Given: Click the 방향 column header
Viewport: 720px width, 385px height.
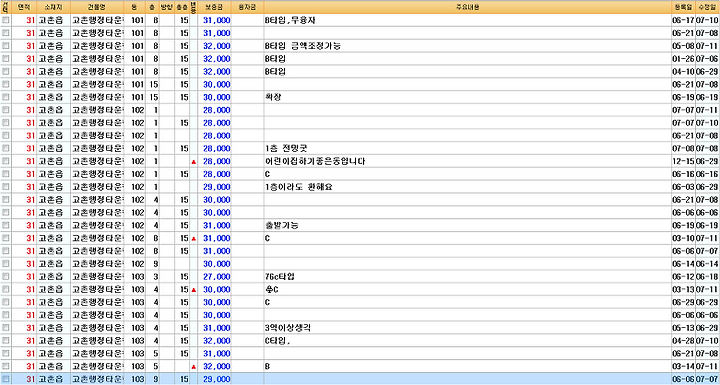Looking at the screenshot, I should point(166,7).
